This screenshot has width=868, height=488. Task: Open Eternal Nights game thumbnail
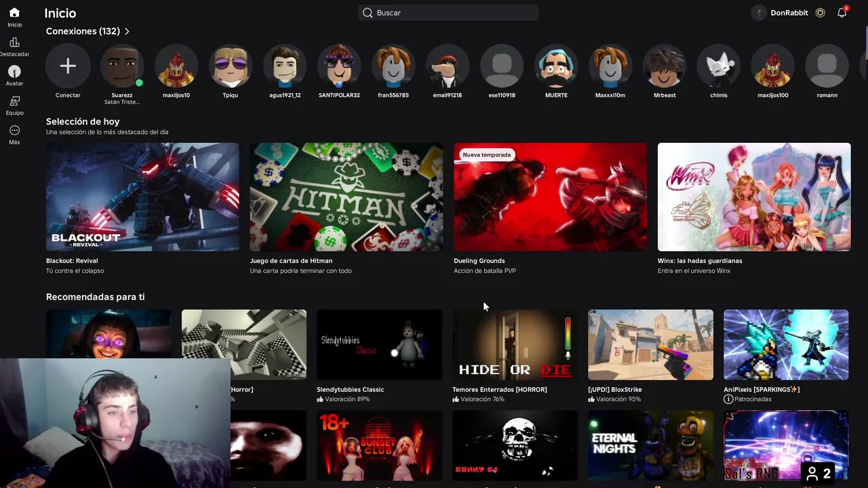(x=650, y=446)
